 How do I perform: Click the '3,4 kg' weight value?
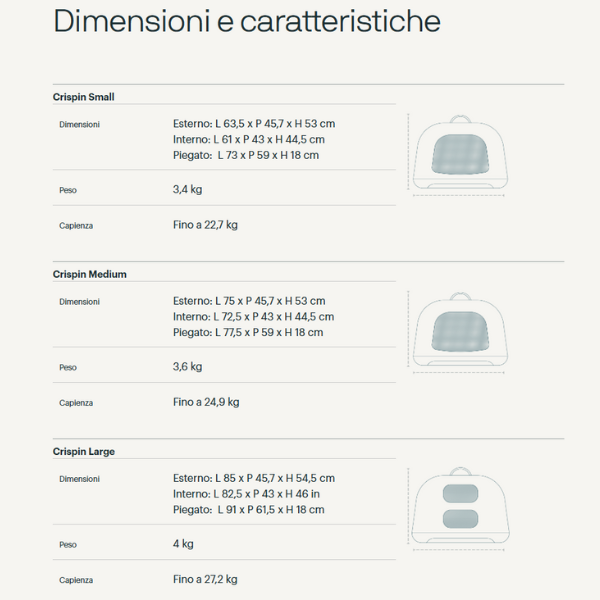point(188,189)
